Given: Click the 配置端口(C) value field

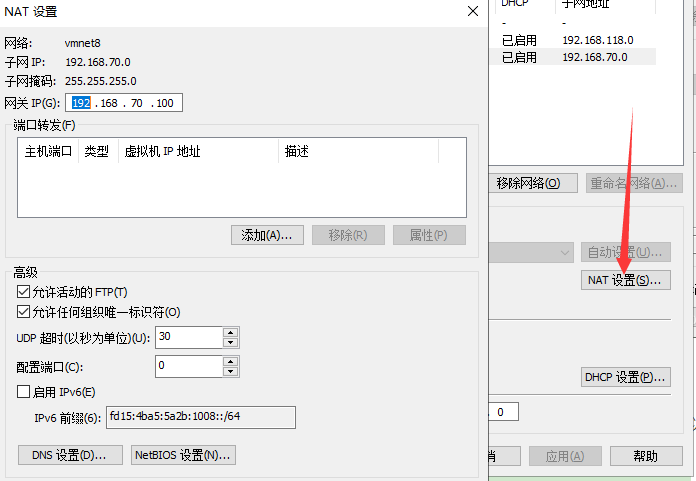Looking at the screenshot, I should point(189,366).
